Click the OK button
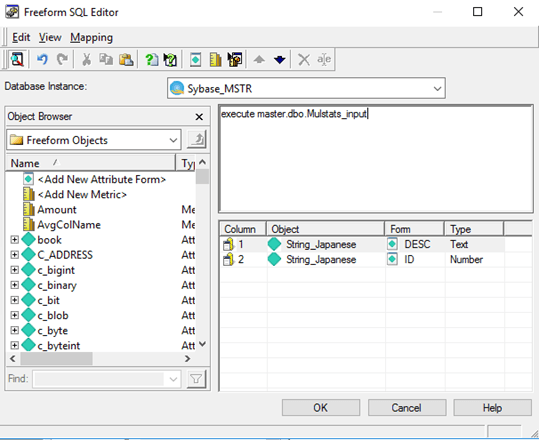 click(x=321, y=408)
